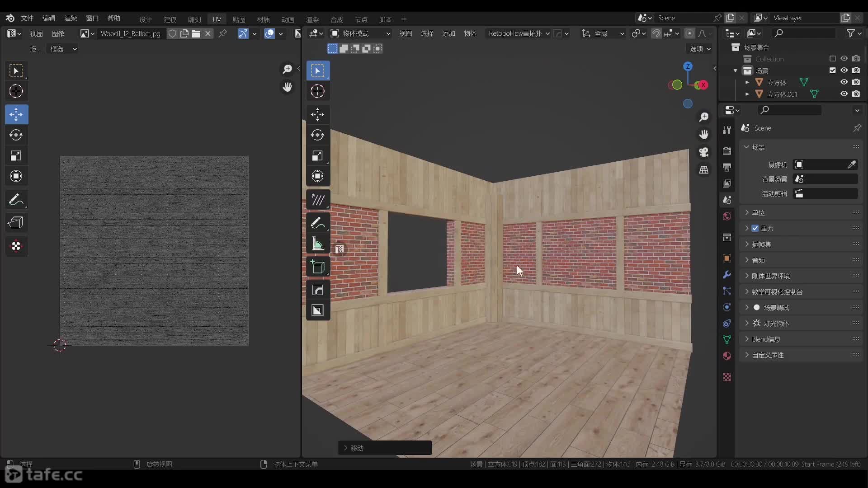Toggle snapping magnet in viewport header
Viewport: 868px width, 488px height.
[656, 33]
